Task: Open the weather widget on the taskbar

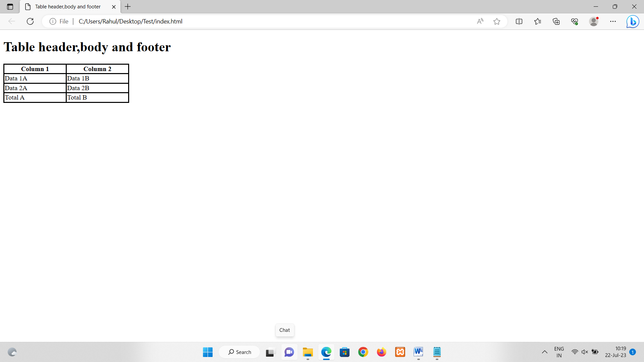Action: point(12,352)
